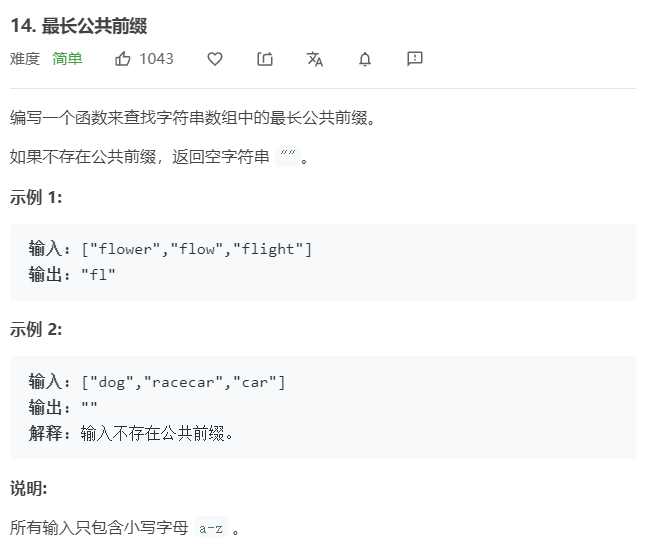
Task: Click the 示例 2 heading
Action: click(36, 329)
